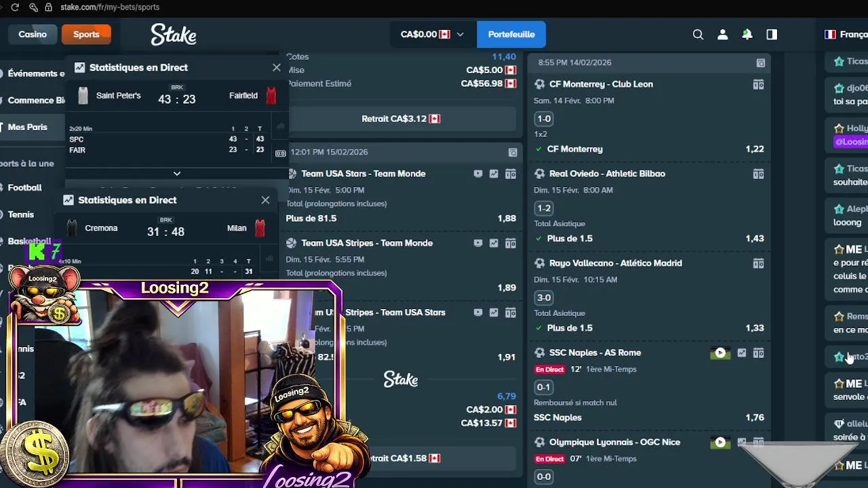
Task: Open live stats for Stripes - Team USA Stars
Action: (494, 312)
